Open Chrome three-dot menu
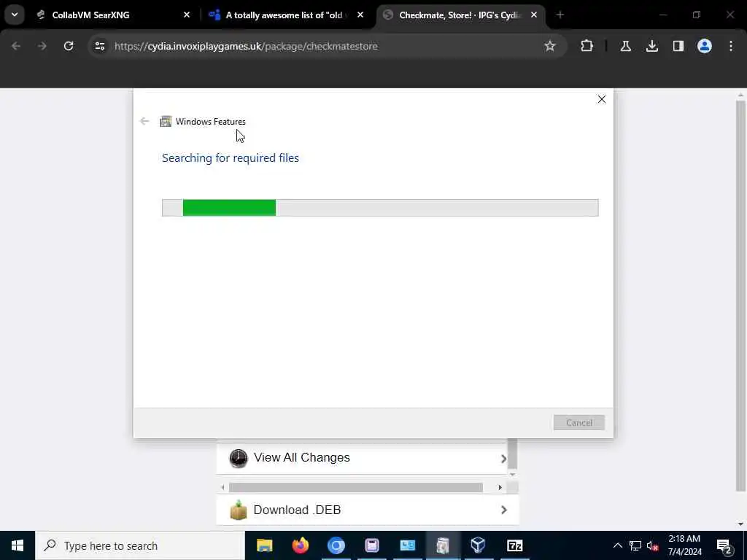This screenshot has height=560, width=747. coord(731,46)
